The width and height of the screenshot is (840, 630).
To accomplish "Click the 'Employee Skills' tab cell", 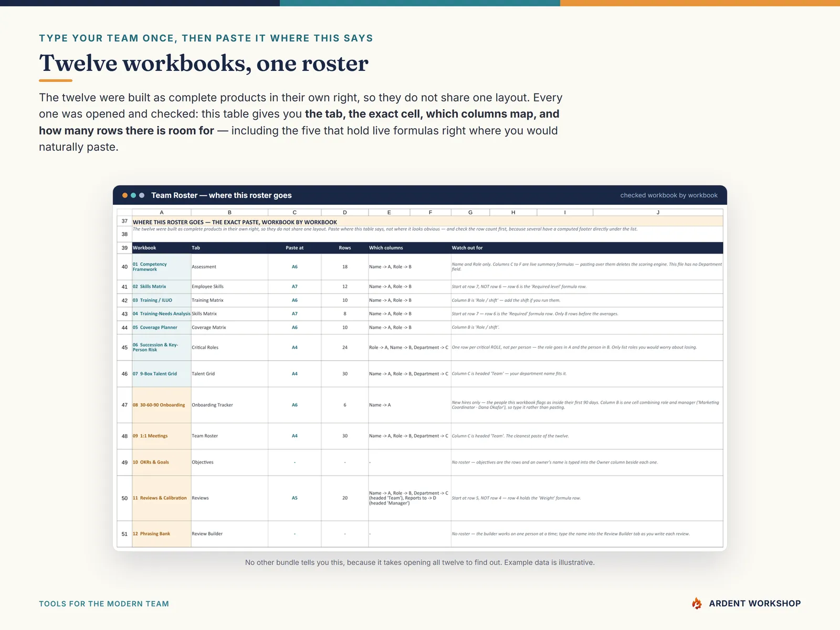I will (229, 287).
